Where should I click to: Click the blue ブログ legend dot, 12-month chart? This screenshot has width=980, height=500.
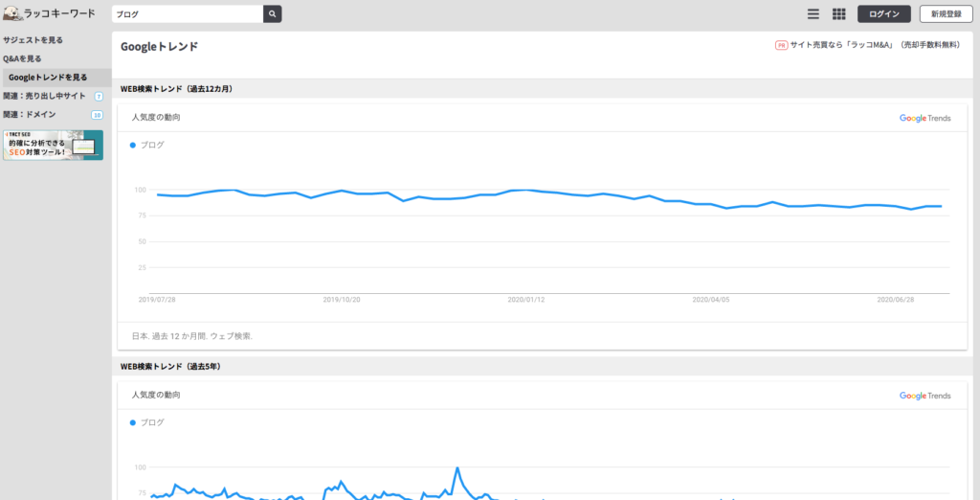[133, 145]
